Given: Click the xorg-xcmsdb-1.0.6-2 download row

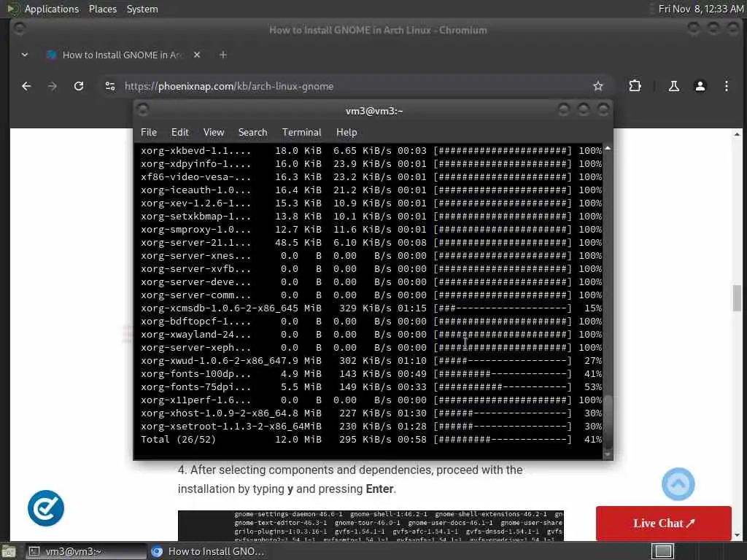Looking at the screenshot, I should [371, 308].
